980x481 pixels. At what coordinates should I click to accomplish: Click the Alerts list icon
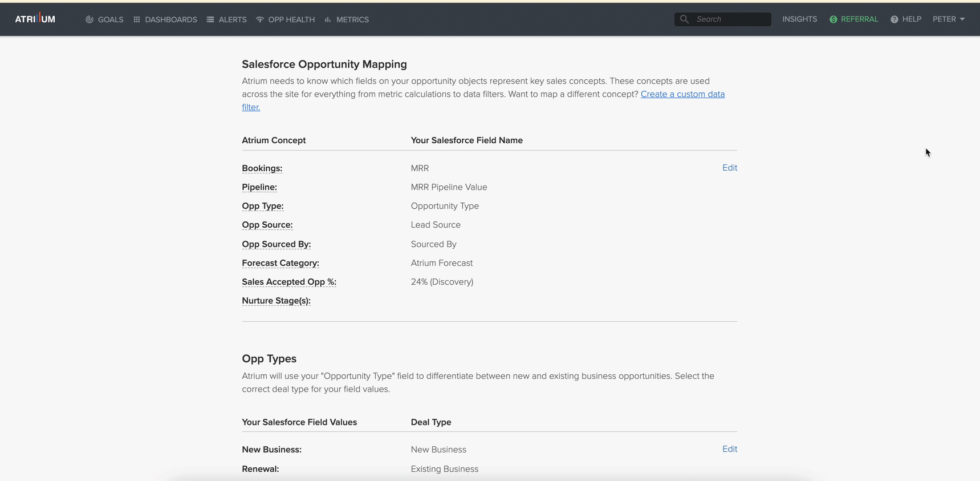(x=210, y=19)
